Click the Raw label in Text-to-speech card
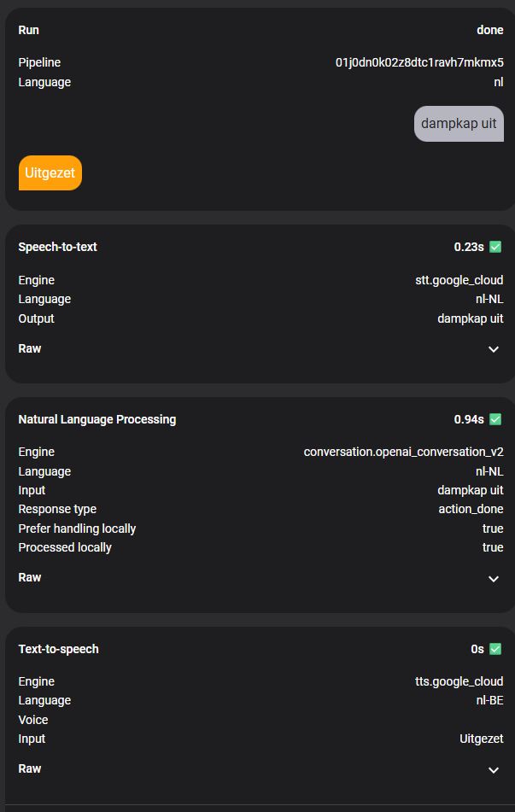This screenshot has width=515, height=812. coord(30,768)
